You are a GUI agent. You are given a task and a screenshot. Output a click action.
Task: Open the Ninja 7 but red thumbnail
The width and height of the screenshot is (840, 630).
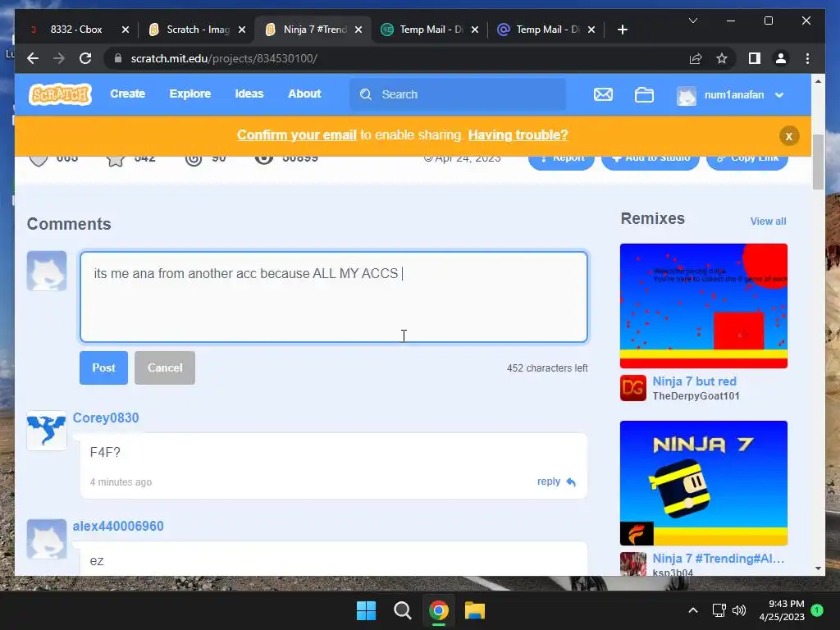coord(703,306)
